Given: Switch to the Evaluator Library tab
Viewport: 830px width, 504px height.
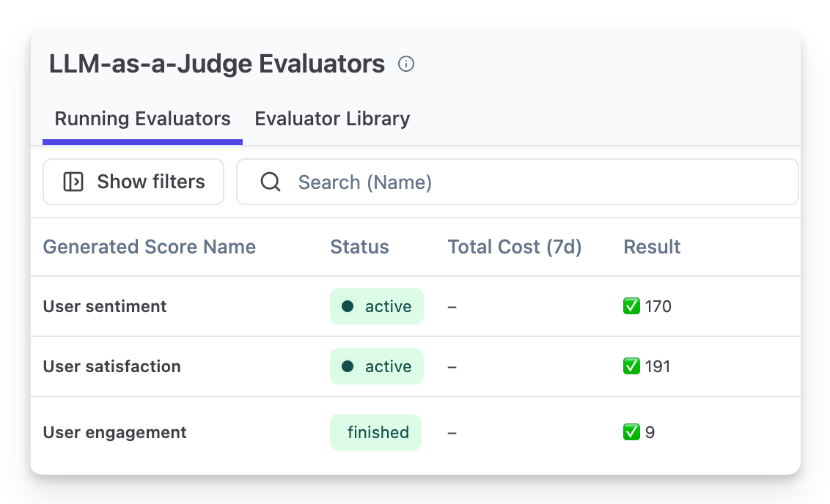Looking at the screenshot, I should tap(332, 118).
